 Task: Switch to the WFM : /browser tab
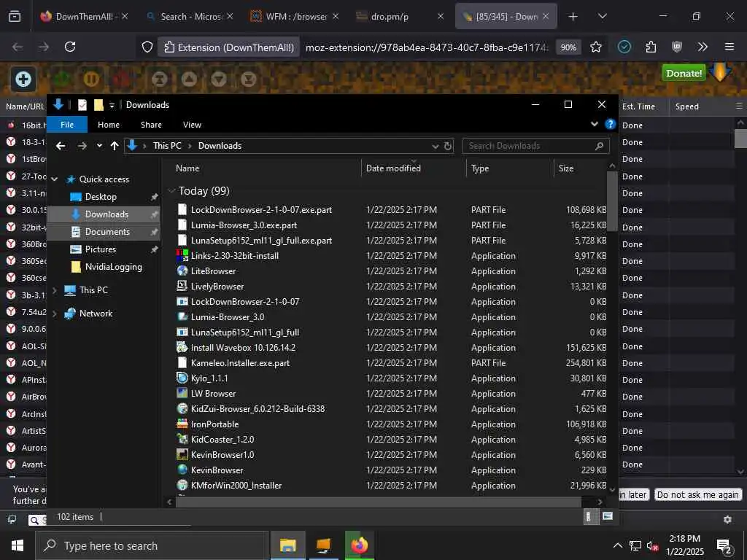click(295, 17)
